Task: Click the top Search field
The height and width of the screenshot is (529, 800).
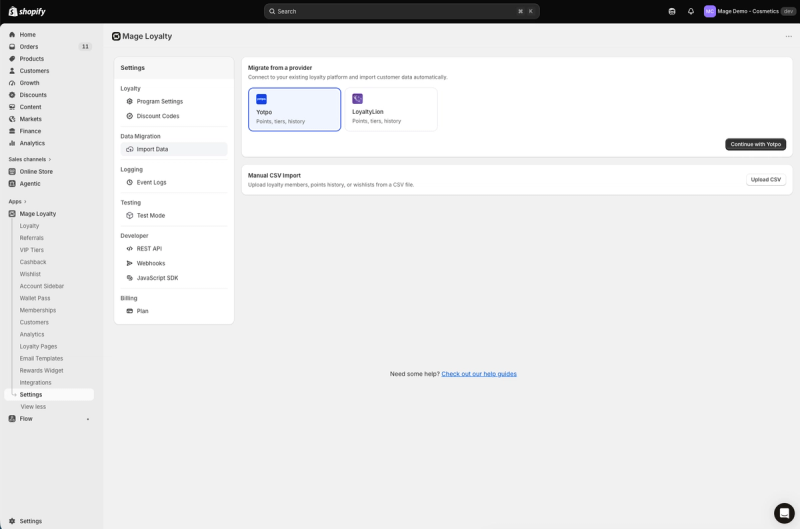Action: click(402, 11)
